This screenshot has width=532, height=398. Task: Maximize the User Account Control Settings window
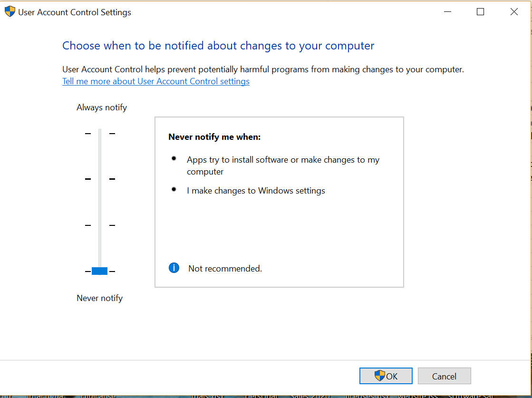[x=481, y=12]
